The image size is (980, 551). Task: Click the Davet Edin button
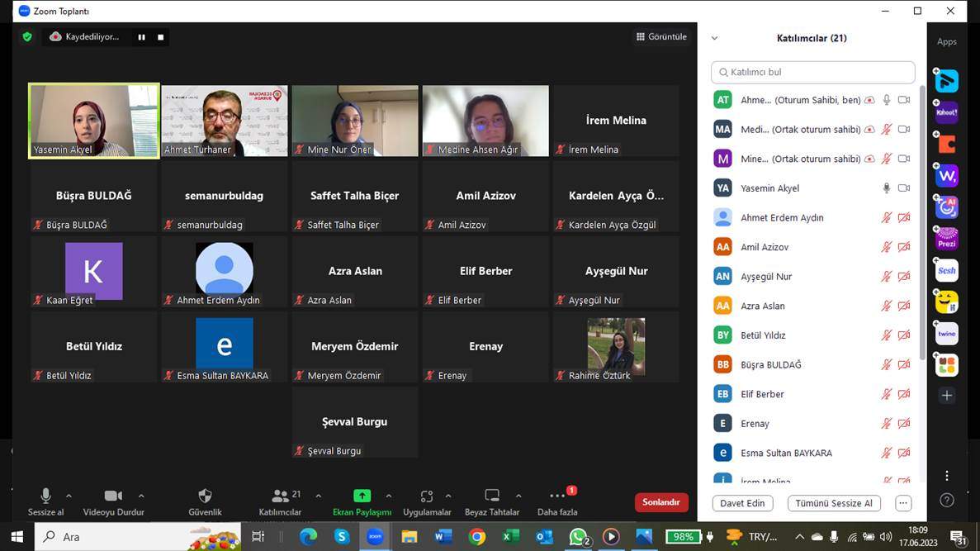pos(742,503)
